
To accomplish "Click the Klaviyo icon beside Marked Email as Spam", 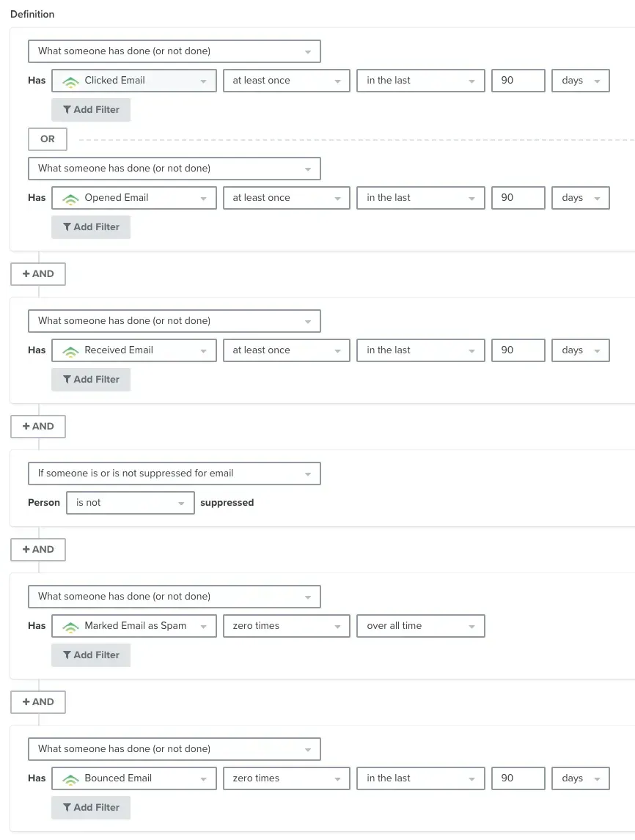I will coord(70,626).
